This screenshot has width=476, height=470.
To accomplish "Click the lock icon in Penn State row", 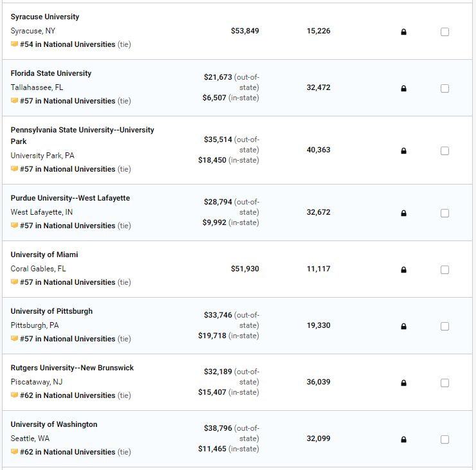I will pyautogui.click(x=403, y=151).
